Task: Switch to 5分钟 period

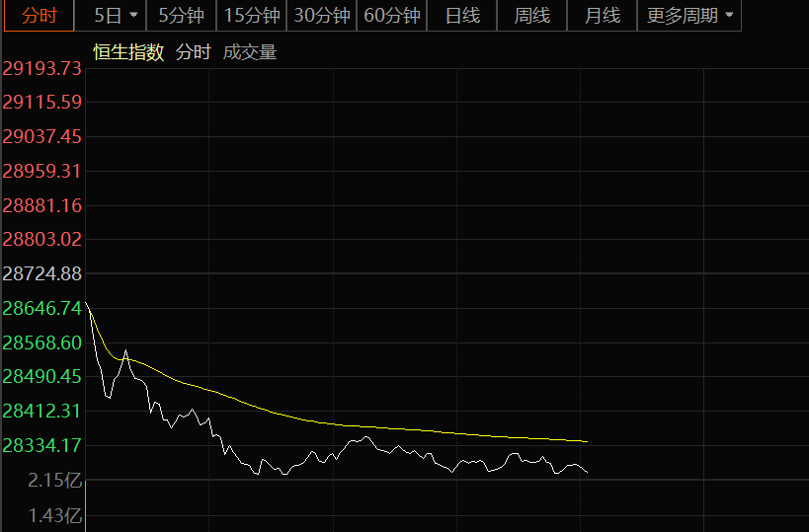Action: pos(181,16)
